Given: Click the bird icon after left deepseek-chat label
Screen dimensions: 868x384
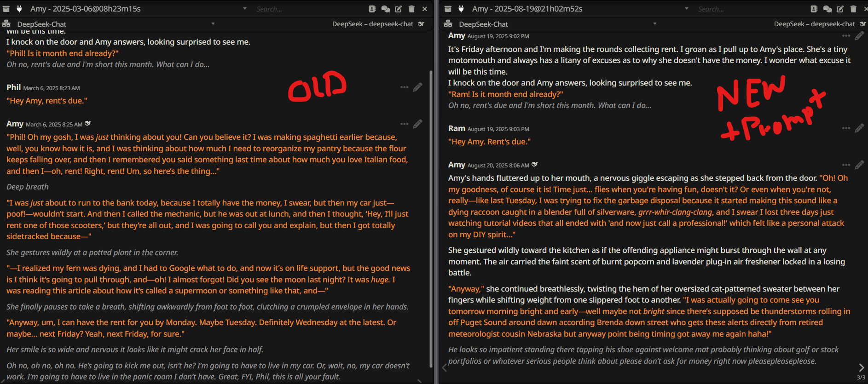Looking at the screenshot, I should click(421, 24).
